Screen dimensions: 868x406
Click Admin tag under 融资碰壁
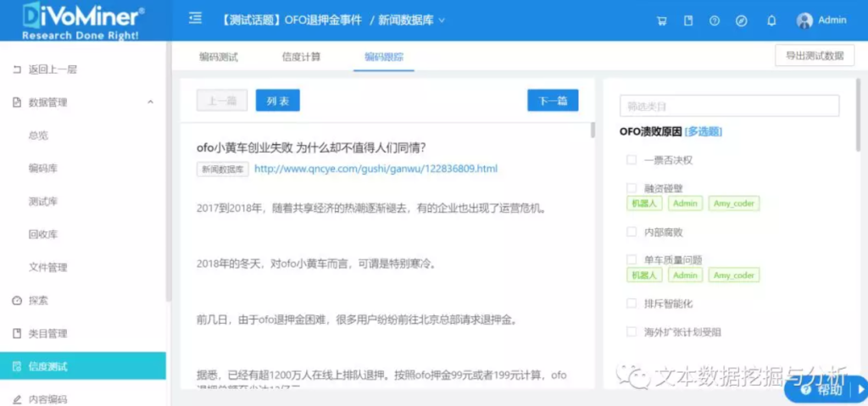(685, 203)
